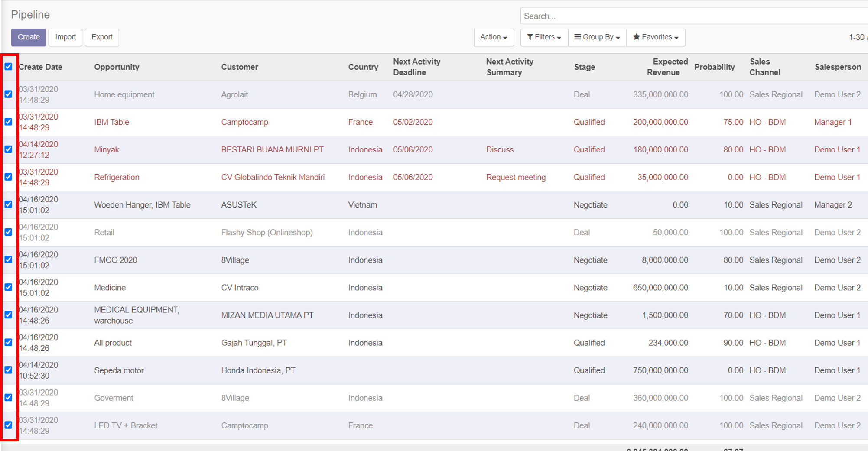Sort by the Sales Channel column header
Viewport: 868px width, 451px height.
click(765, 67)
